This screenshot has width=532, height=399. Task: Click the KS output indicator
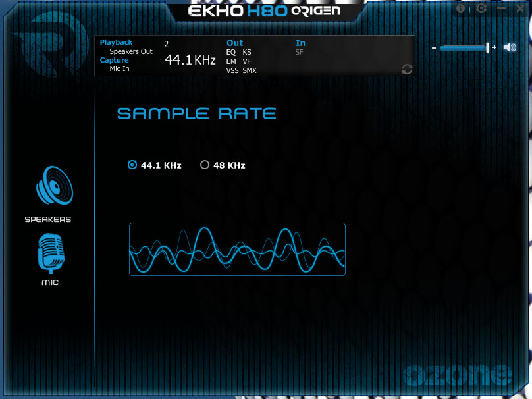[247, 52]
